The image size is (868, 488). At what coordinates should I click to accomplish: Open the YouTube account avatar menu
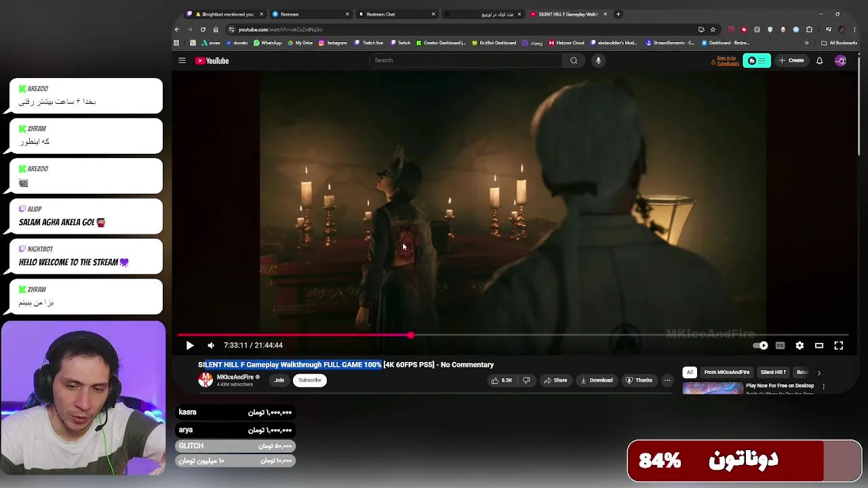click(x=841, y=60)
